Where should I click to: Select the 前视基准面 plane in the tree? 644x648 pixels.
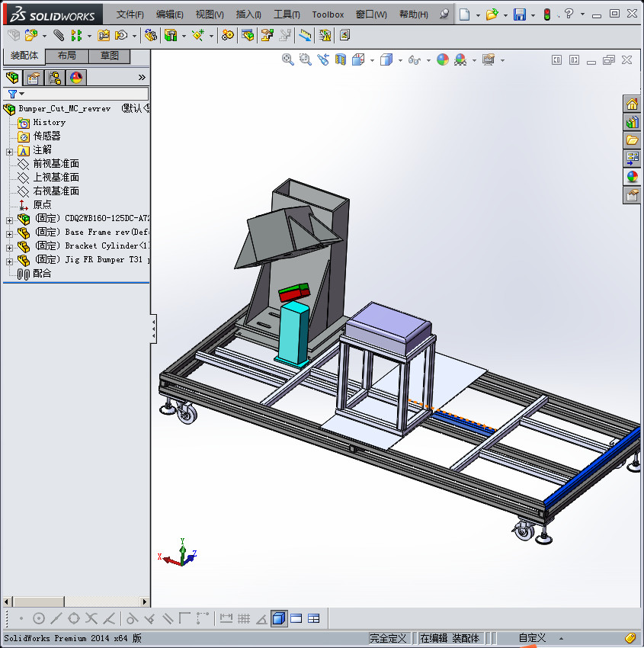55,164
